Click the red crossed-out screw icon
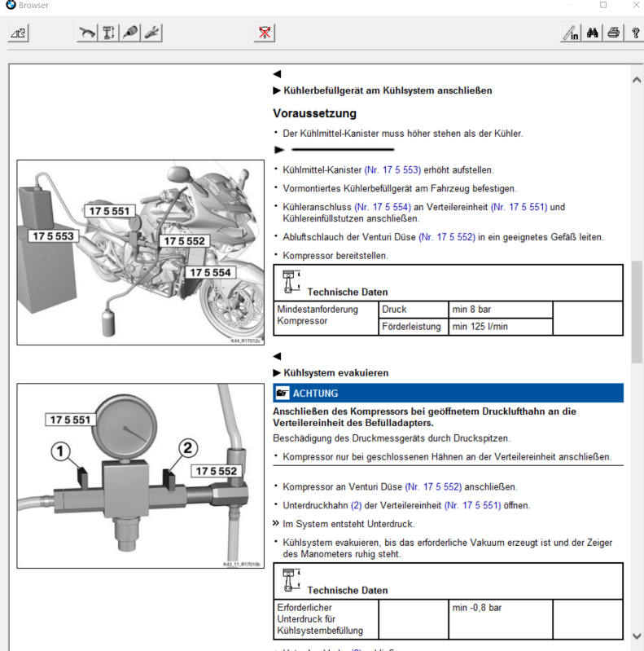 pyautogui.click(x=265, y=33)
